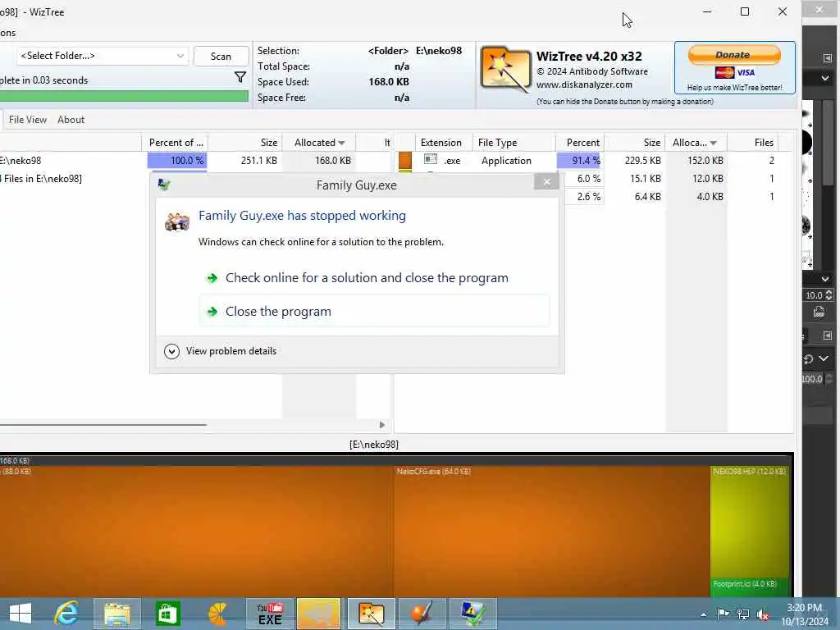
Task: Open File Explorer from taskbar
Action: (116, 614)
